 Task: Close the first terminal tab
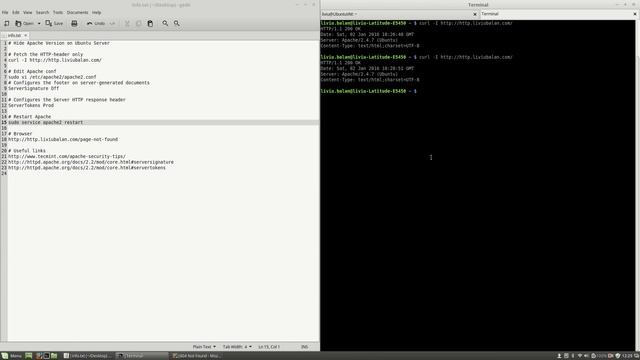[475, 14]
